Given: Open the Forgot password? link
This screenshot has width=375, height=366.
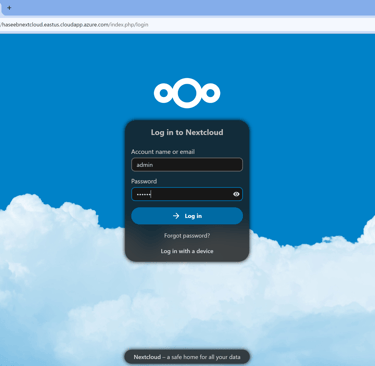Looking at the screenshot, I should (x=187, y=236).
